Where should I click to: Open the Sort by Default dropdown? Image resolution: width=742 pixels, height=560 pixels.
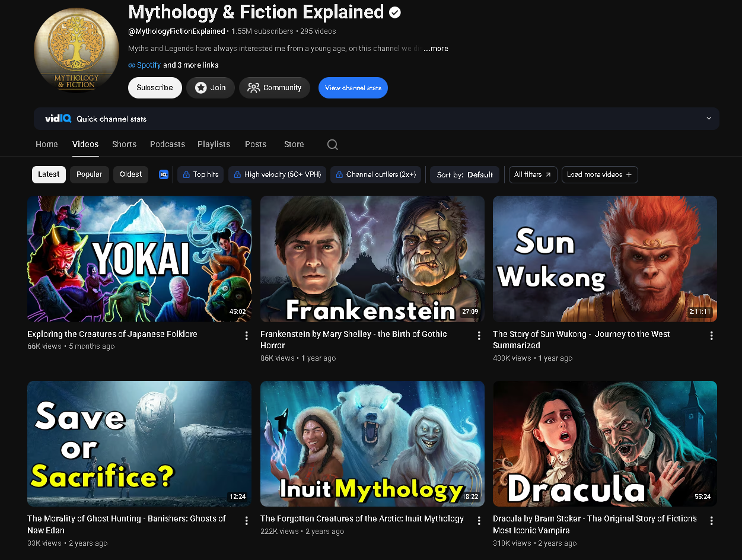pyautogui.click(x=465, y=174)
